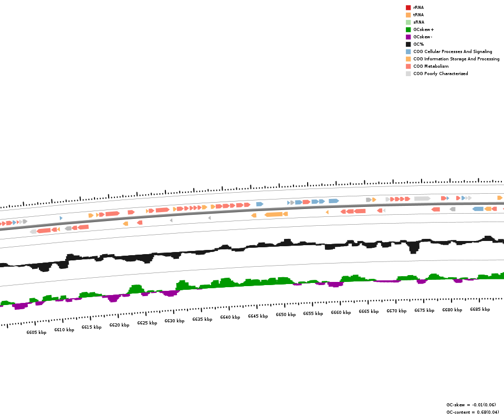This screenshot has width=504, height=420.
Task: Click the gray COG Poorly Characterized swatch
Action: coord(408,73)
